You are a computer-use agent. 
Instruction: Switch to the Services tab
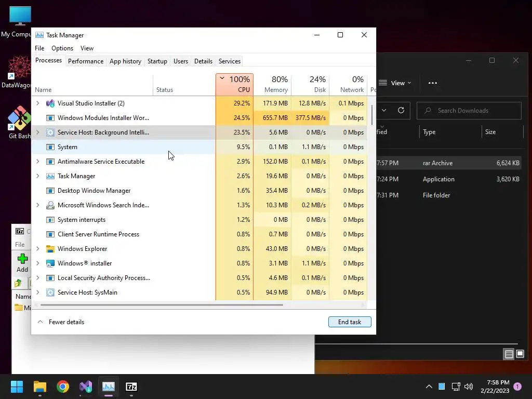click(x=229, y=61)
